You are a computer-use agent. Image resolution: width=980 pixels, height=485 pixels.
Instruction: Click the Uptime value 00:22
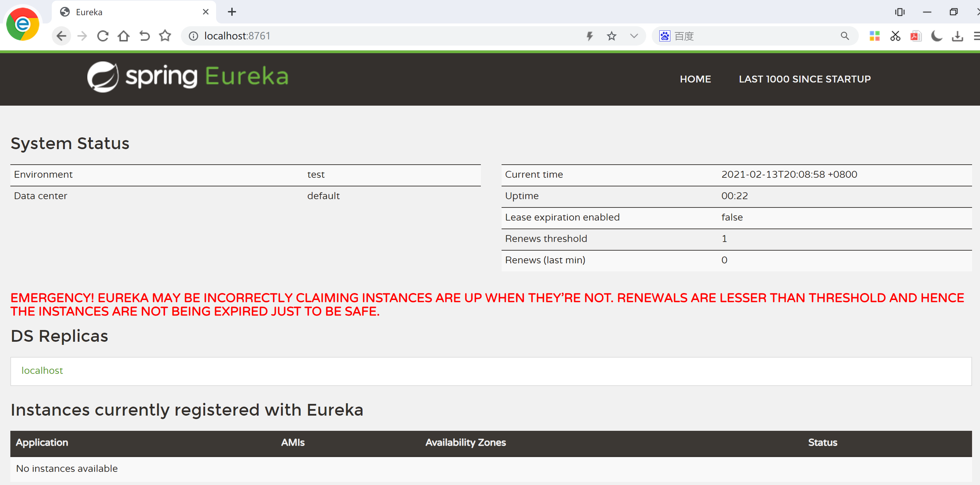pos(734,196)
